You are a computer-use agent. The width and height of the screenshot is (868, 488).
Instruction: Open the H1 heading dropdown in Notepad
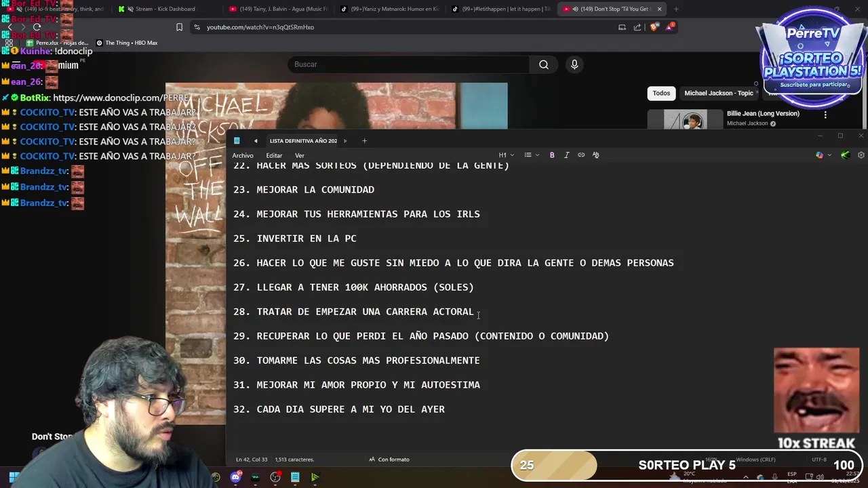coord(506,155)
